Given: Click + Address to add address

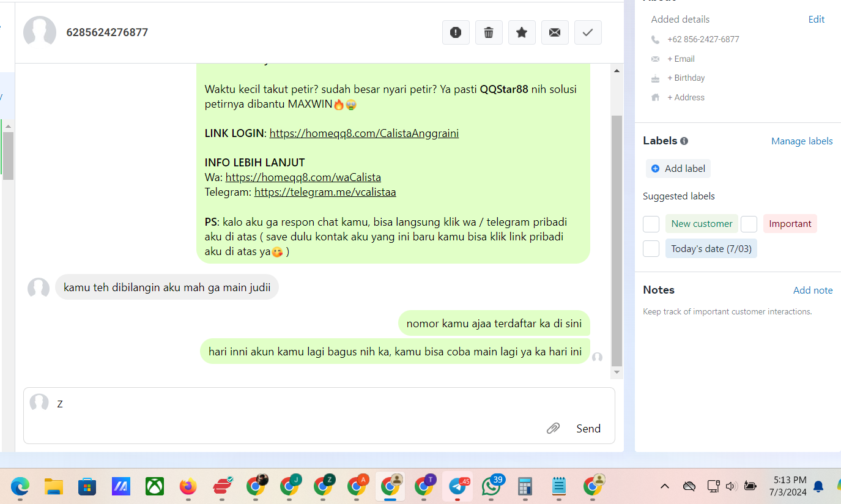Looking at the screenshot, I should click(x=686, y=98).
